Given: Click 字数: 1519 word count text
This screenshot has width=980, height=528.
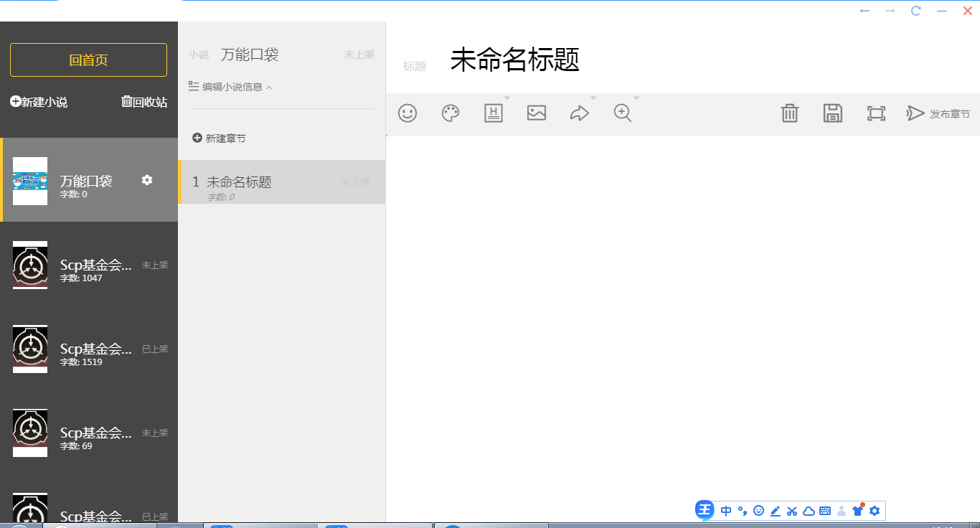Looking at the screenshot, I should (81, 362).
